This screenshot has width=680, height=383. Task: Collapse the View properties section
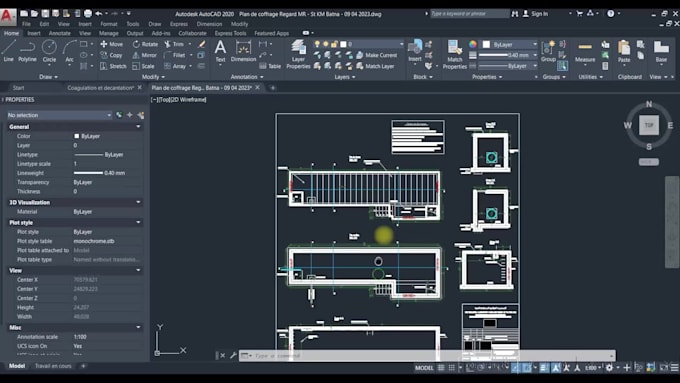pyautogui.click(x=138, y=270)
